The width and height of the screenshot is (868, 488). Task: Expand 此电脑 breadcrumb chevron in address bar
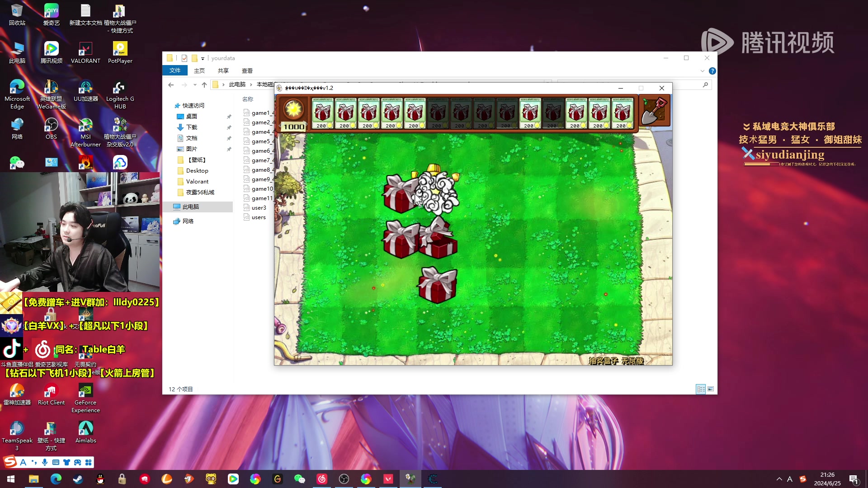point(251,84)
